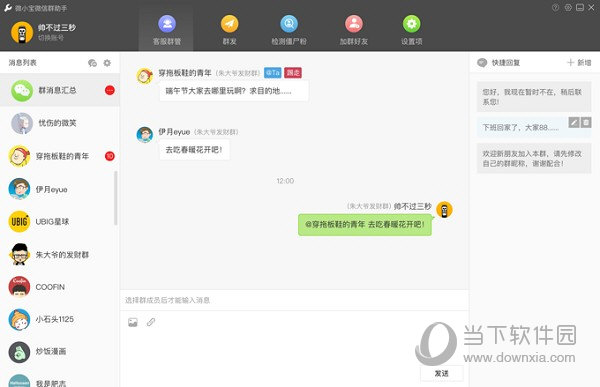Image resolution: width=600 pixels, height=387 pixels.
Task: Select quick reply 您好，我现在暂时不在
Action: [534, 97]
